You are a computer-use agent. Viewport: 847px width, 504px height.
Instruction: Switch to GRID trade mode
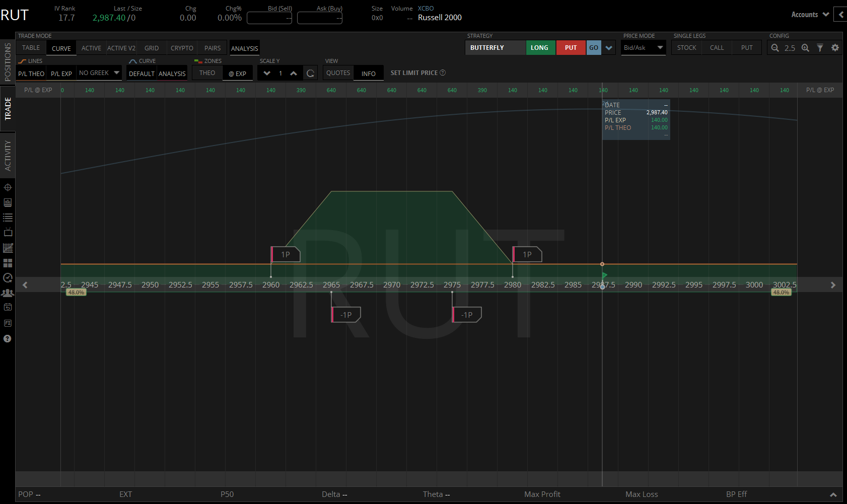click(152, 48)
